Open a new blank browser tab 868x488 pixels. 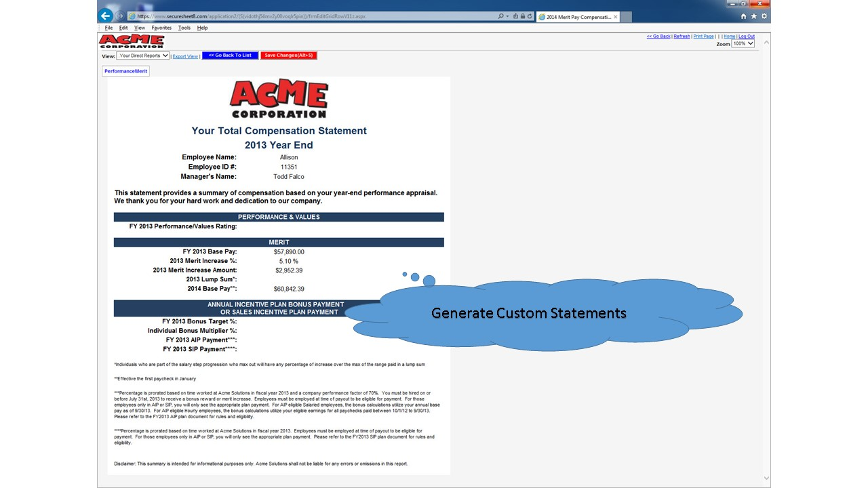[x=626, y=16]
